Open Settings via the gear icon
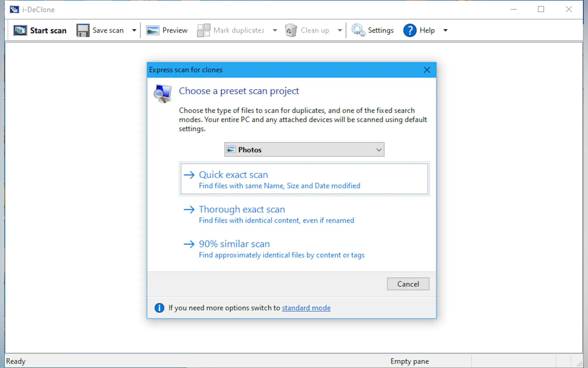 point(358,30)
